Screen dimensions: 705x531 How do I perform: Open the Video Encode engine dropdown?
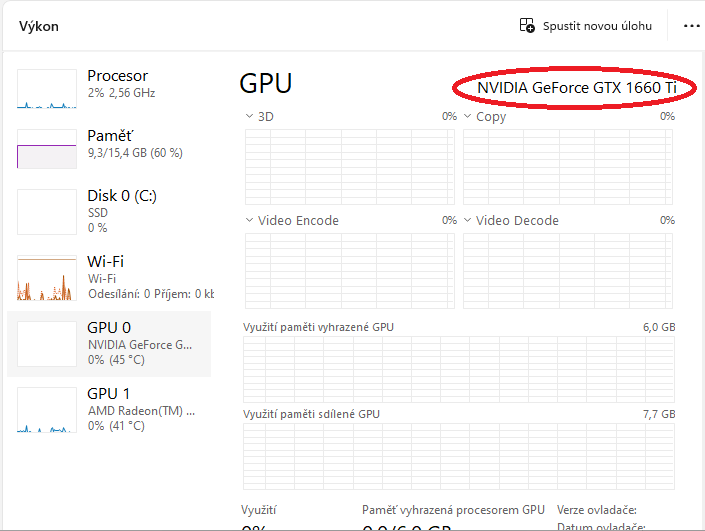pyautogui.click(x=250, y=220)
